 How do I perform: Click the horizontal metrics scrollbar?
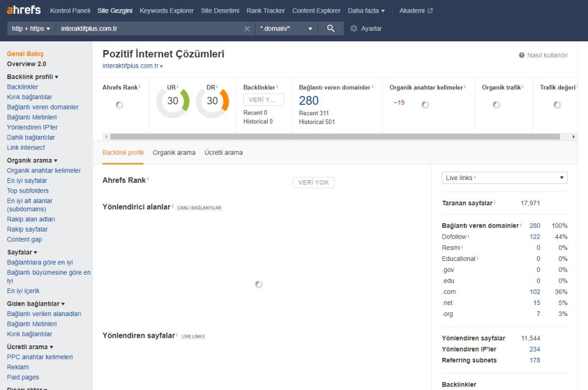[x=335, y=136]
